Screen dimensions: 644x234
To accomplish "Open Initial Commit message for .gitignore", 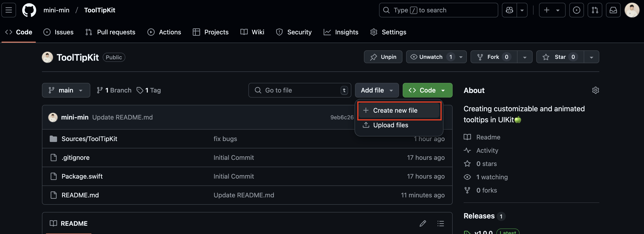I will click(x=234, y=158).
